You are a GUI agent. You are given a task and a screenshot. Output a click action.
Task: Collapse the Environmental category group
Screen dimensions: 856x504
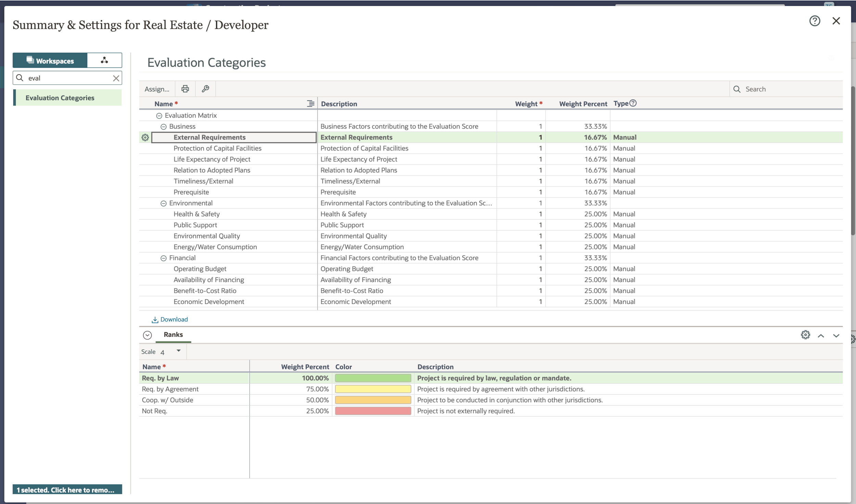164,203
